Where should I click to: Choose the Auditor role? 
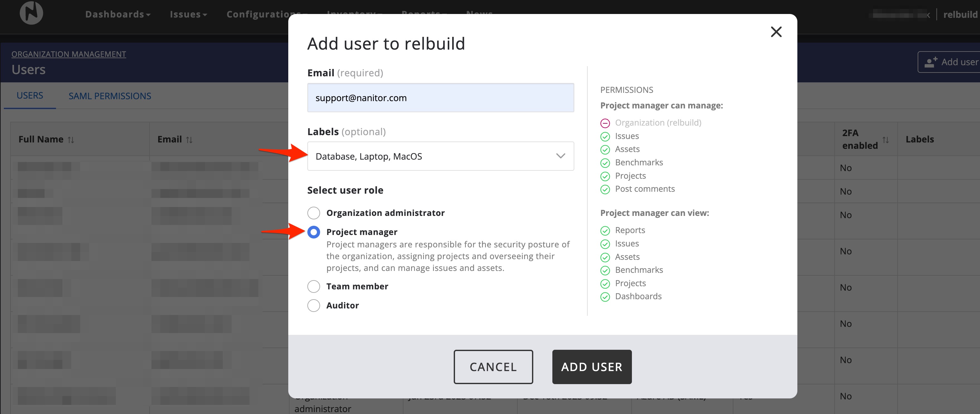(313, 305)
